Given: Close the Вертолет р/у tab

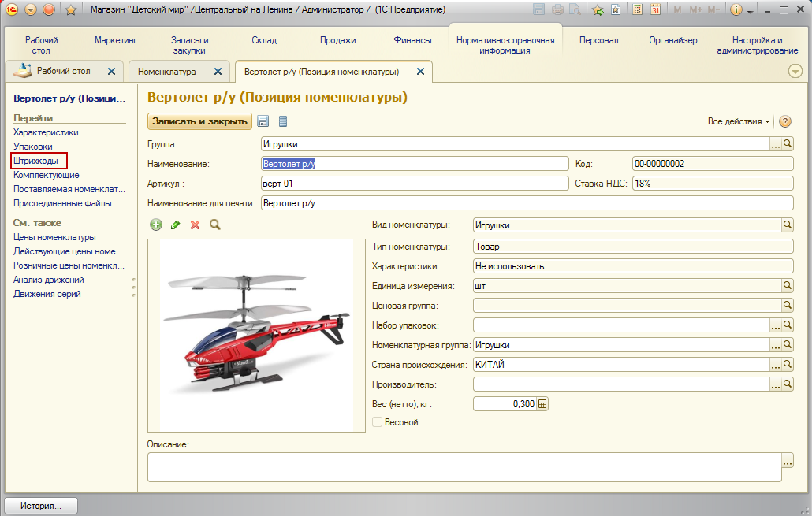Looking at the screenshot, I should click(420, 72).
